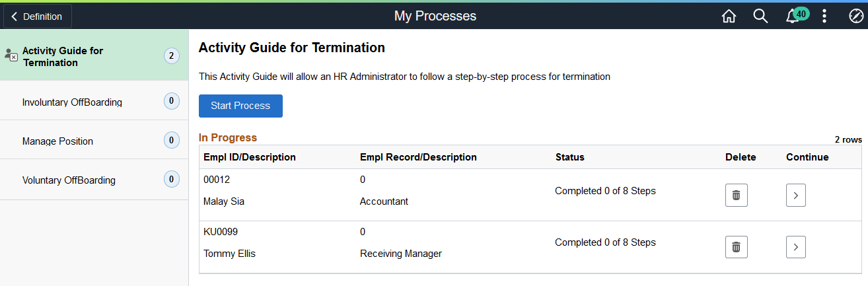This screenshot has width=868, height=286.
Task: Select Activity Guide for Termination tab
Action: [x=63, y=57]
